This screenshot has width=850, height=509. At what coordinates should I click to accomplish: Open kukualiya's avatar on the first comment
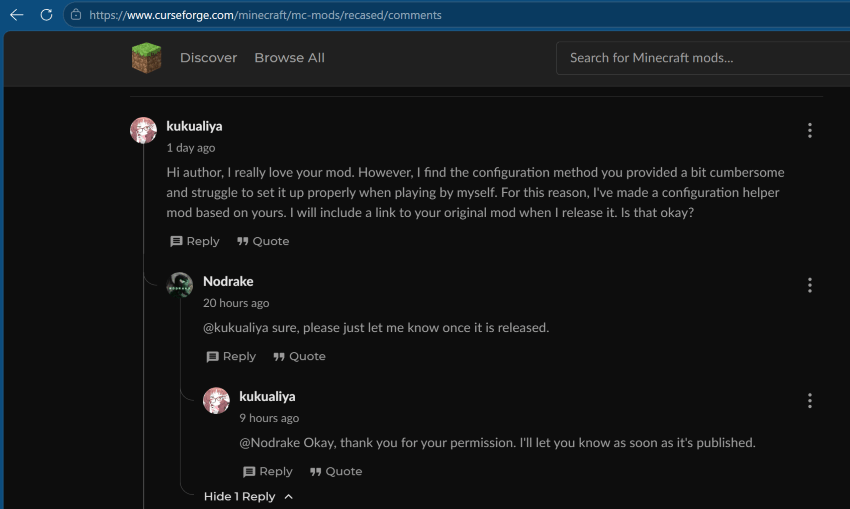click(143, 130)
